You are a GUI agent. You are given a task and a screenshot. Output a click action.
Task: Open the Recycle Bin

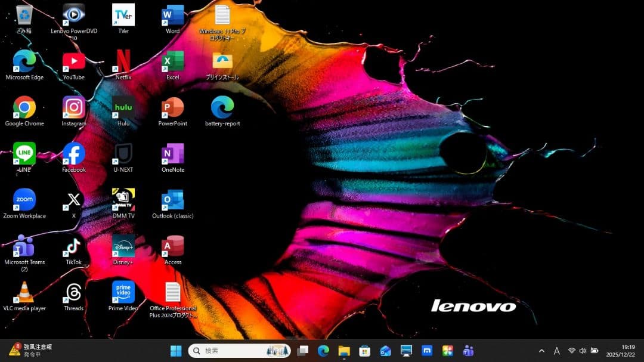(24, 15)
